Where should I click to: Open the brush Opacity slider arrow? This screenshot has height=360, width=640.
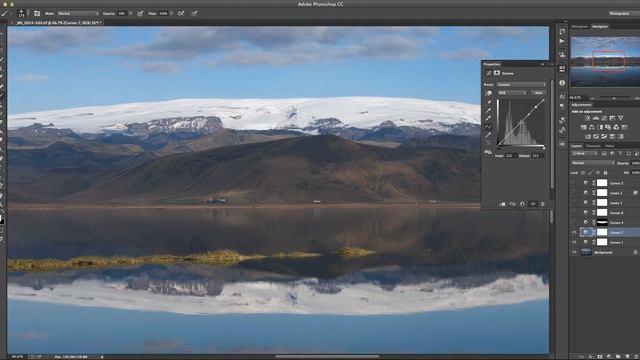coord(131,13)
